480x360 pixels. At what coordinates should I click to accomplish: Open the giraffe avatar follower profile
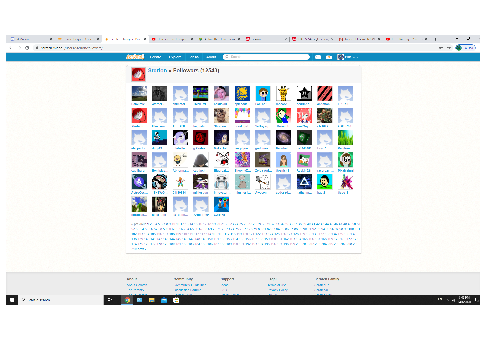coord(283,93)
